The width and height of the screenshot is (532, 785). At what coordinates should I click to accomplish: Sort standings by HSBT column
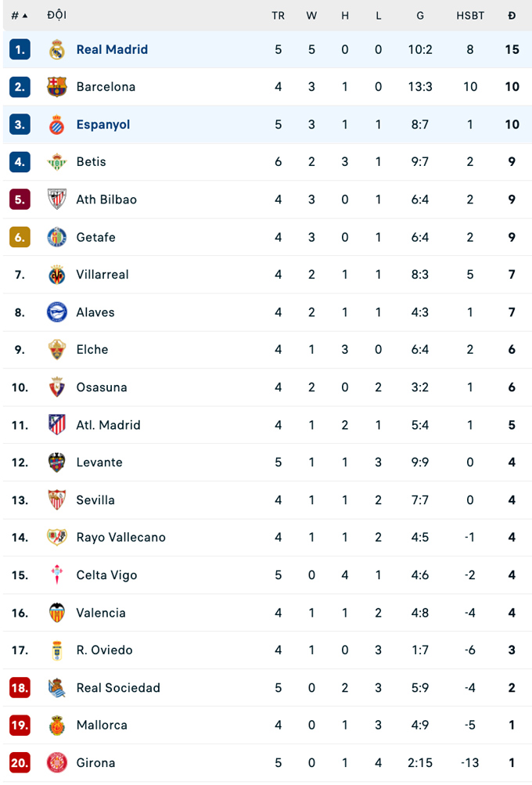(x=470, y=16)
